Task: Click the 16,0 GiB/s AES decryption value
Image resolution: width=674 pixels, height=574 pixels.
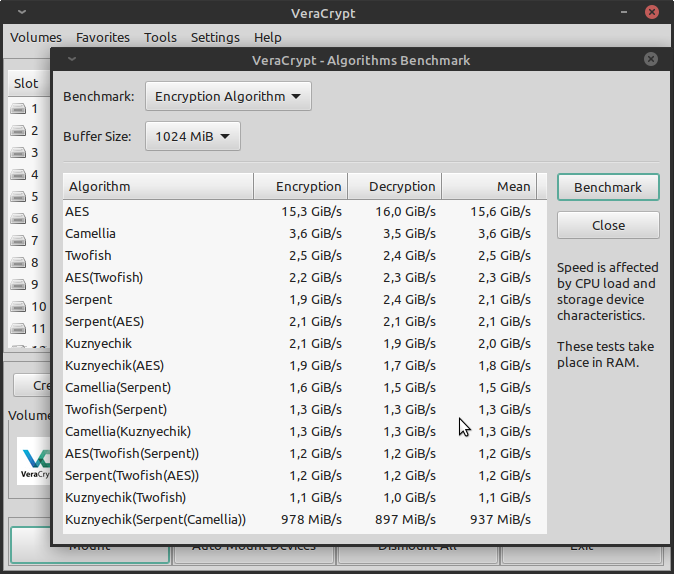Action: (x=406, y=212)
